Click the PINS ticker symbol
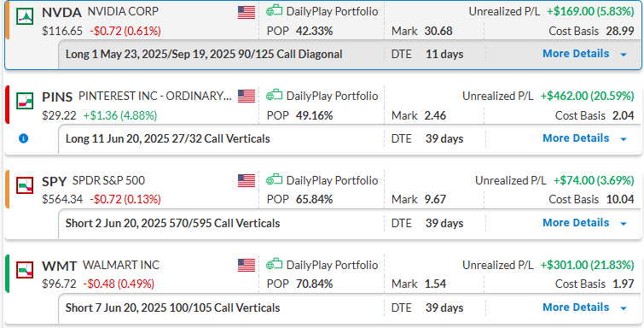 coord(57,97)
